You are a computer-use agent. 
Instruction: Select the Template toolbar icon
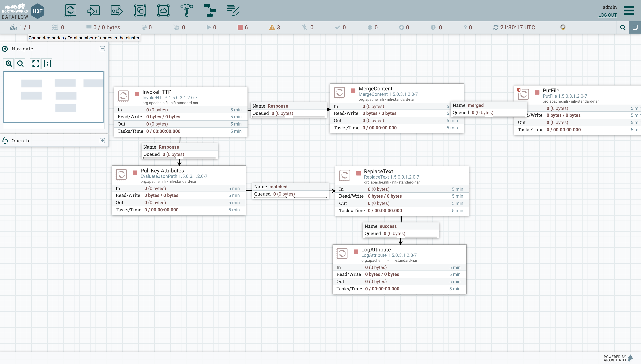(210, 10)
